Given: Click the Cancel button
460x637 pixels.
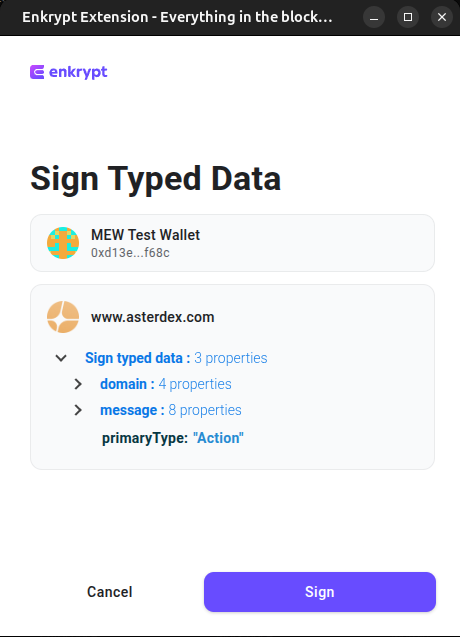Looking at the screenshot, I should click(x=110, y=592).
